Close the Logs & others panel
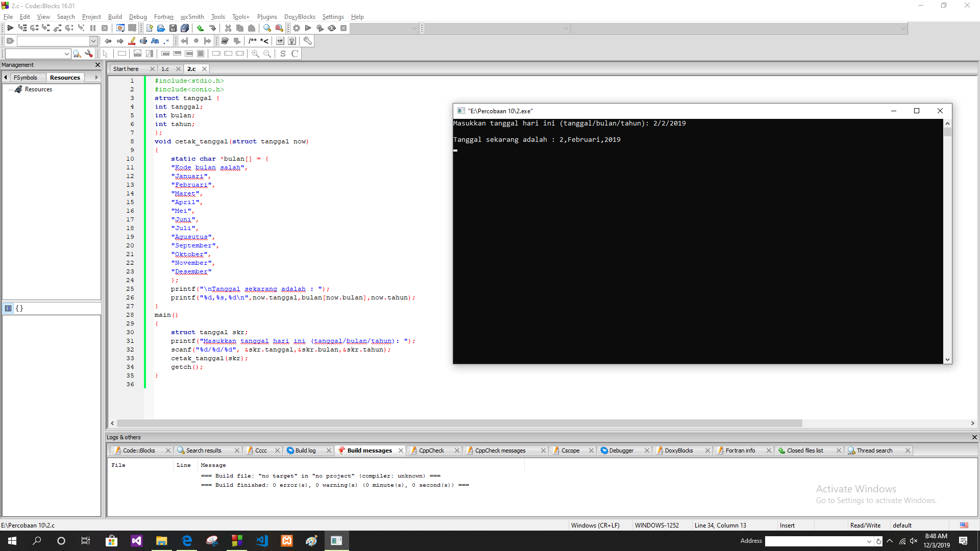Screen dimensions: 980x551 point(974,437)
